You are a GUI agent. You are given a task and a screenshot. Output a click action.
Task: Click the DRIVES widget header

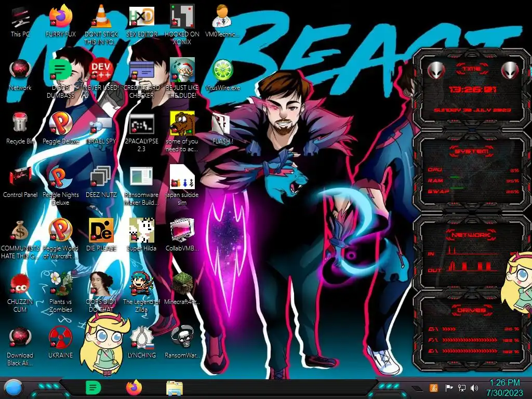pyautogui.click(x=472, y=310)
